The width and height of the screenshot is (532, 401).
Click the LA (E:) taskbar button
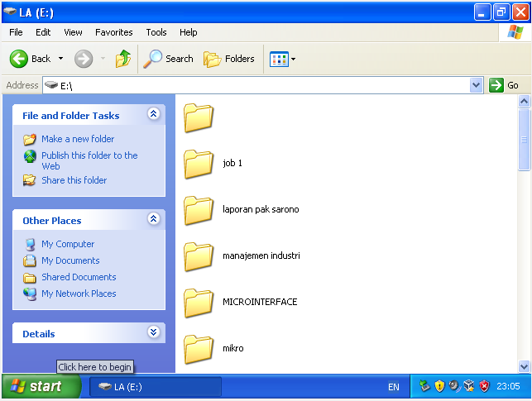click(x=156, y=387)
